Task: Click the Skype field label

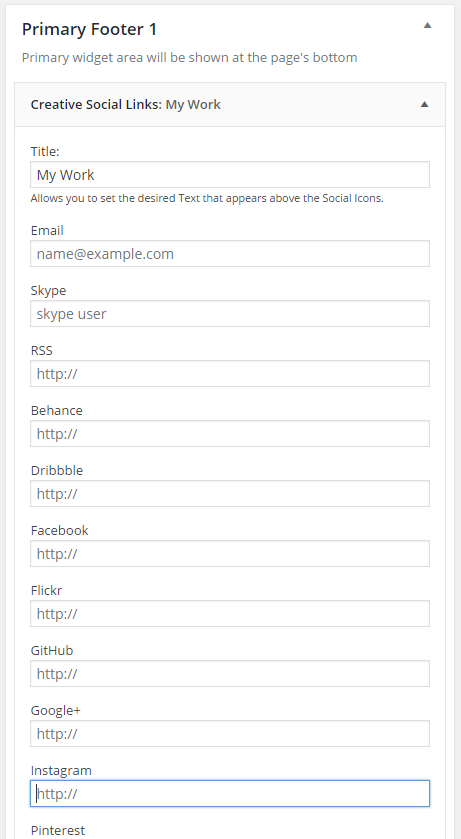Action: click(49, 291)
